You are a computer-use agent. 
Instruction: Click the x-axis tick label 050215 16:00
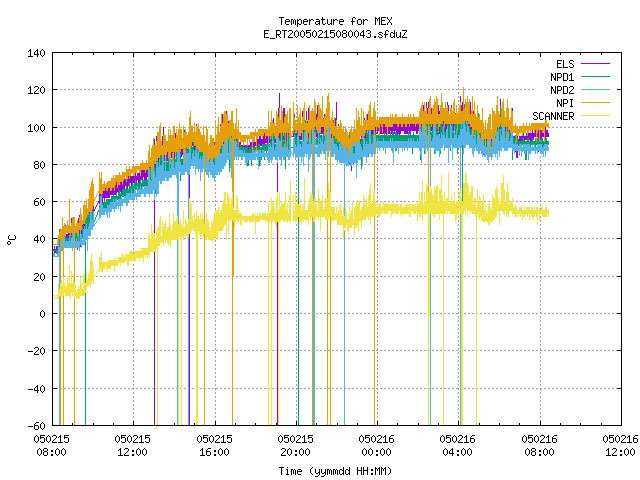coord(214,446)
